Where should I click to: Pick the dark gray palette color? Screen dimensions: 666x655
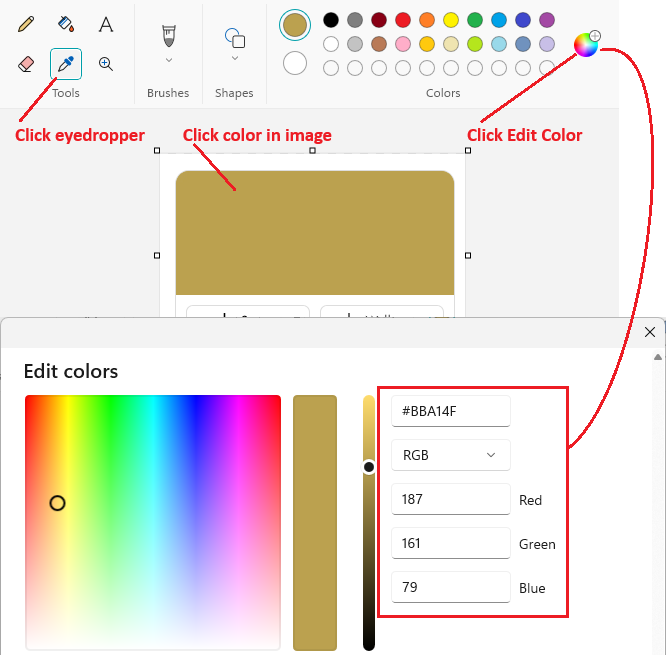pos(355,20)
